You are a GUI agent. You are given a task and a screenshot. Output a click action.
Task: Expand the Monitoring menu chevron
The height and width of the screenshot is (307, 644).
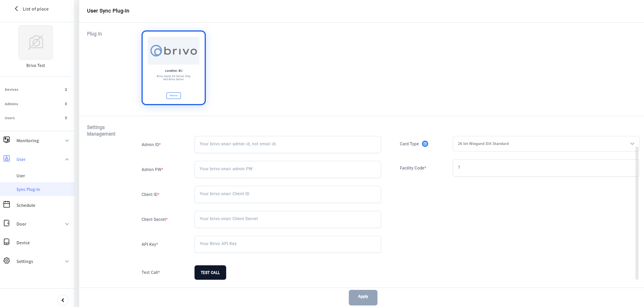67,141
